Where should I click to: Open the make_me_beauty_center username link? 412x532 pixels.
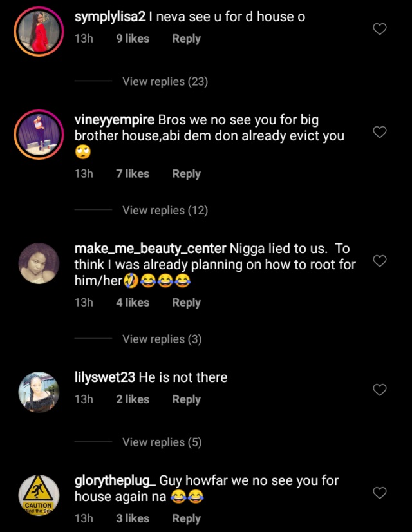150,249
